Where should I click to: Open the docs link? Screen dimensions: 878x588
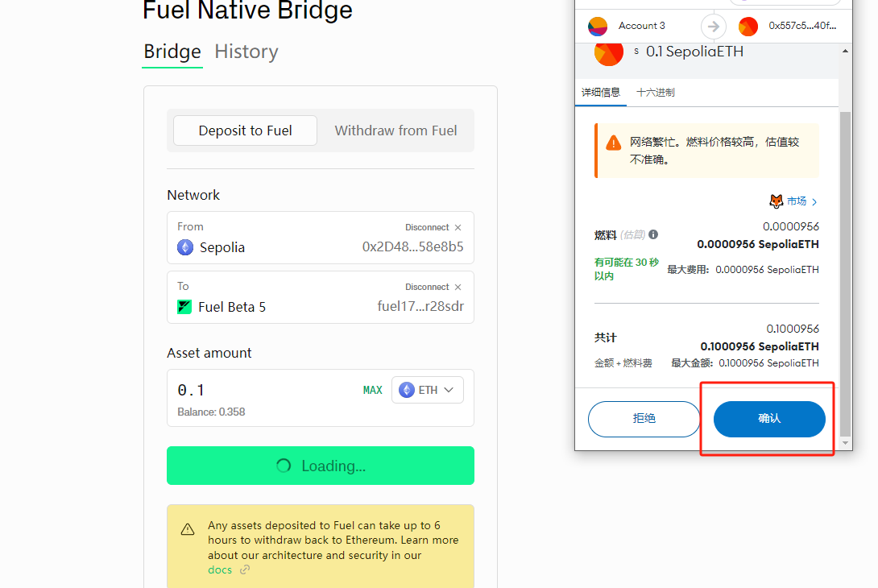point(219,570)
